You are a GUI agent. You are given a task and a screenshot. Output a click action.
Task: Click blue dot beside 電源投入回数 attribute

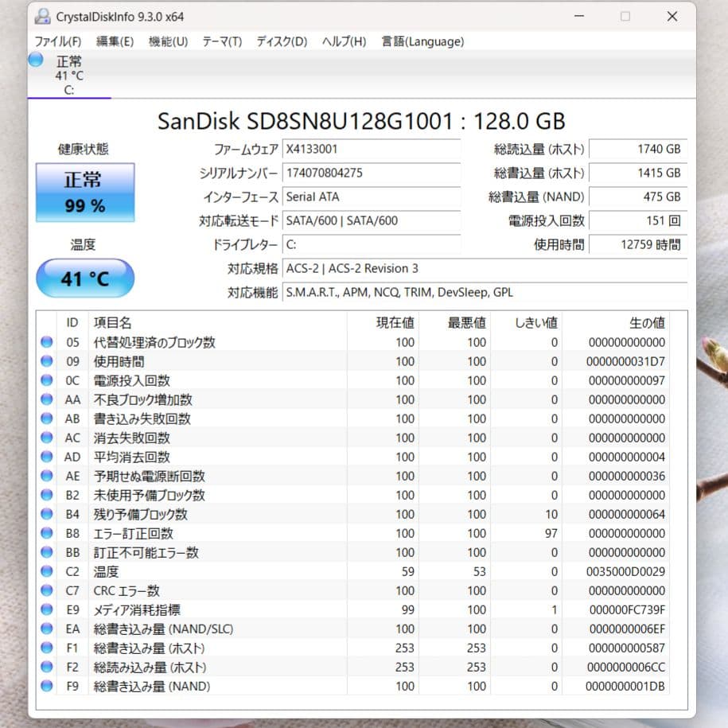click(46, 380)
